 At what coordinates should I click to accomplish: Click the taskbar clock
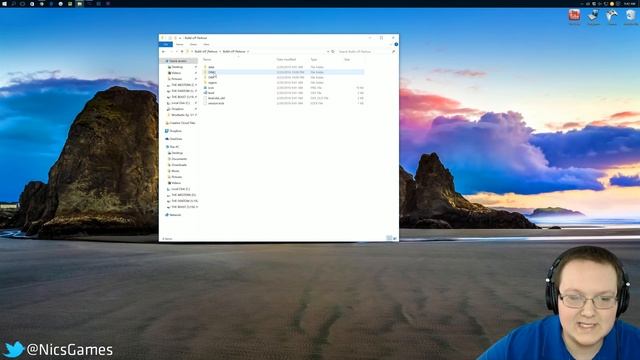(629, 4)
